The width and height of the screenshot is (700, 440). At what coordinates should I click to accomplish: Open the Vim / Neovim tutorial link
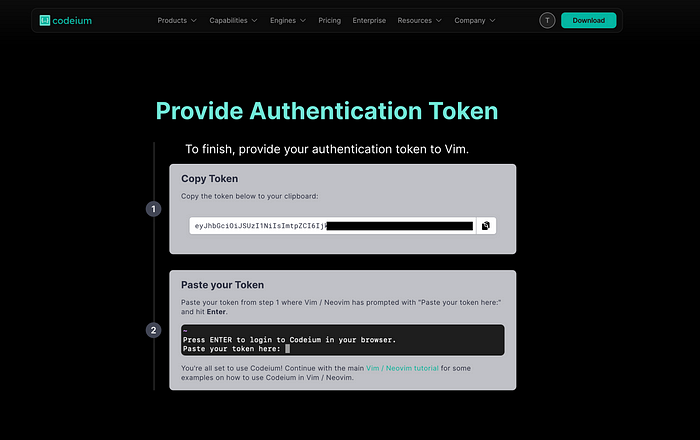tap(402, 368)
